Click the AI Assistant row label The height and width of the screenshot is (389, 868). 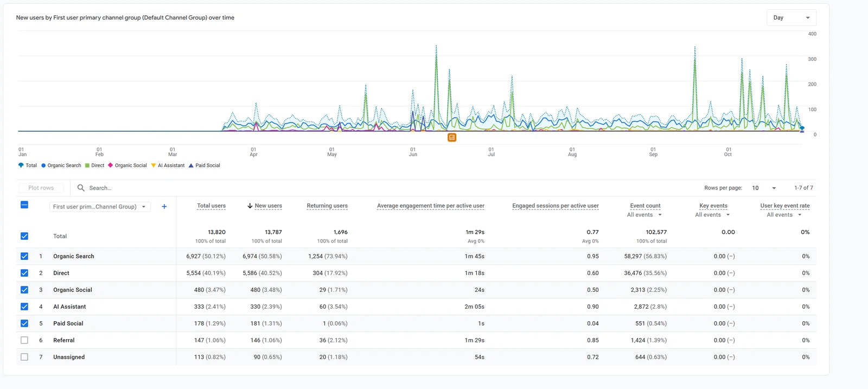pyautogui.click(x=69, y=307)
